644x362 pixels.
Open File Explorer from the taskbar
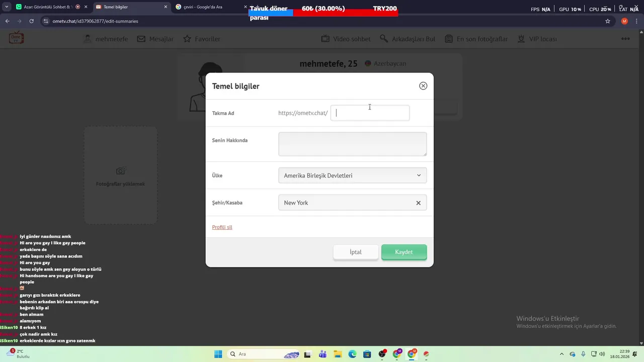click(338, 354)
